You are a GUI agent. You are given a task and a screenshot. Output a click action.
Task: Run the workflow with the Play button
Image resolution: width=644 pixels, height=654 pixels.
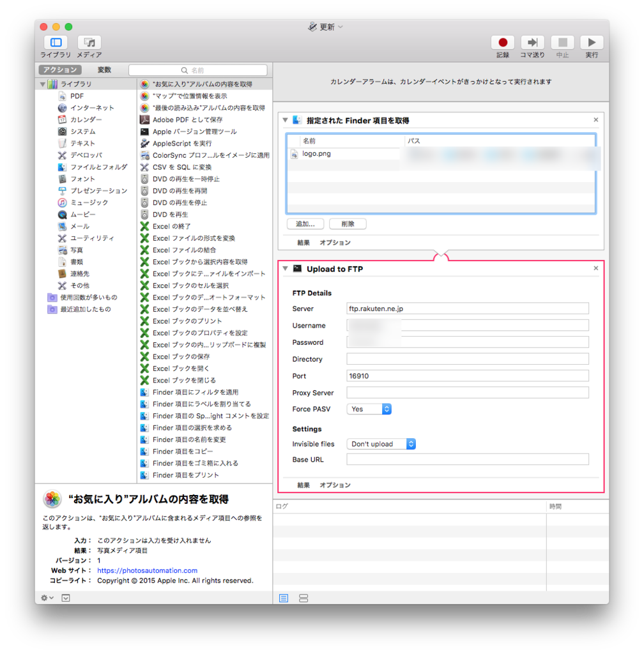(592, 43)
